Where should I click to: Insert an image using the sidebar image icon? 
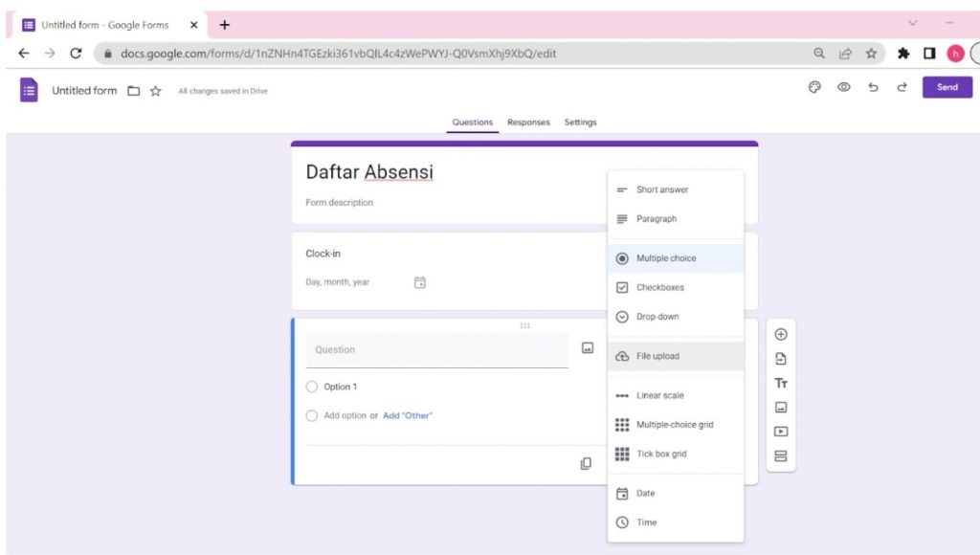(781, 407)
